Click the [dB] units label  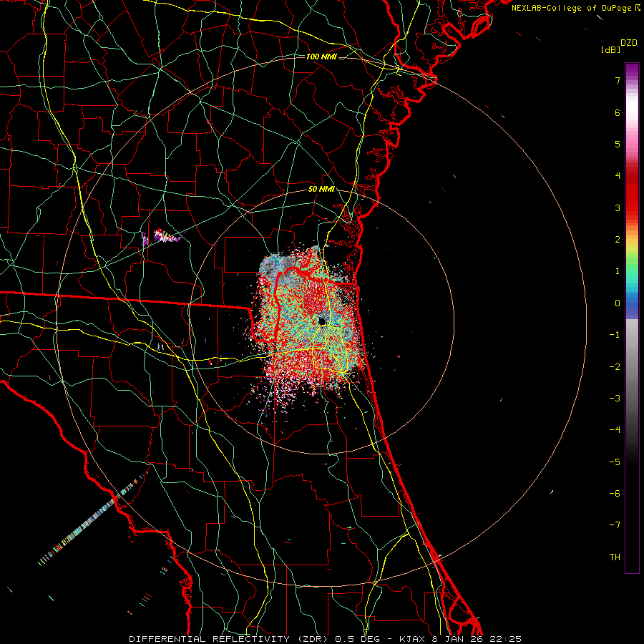[x=610, y=49]
